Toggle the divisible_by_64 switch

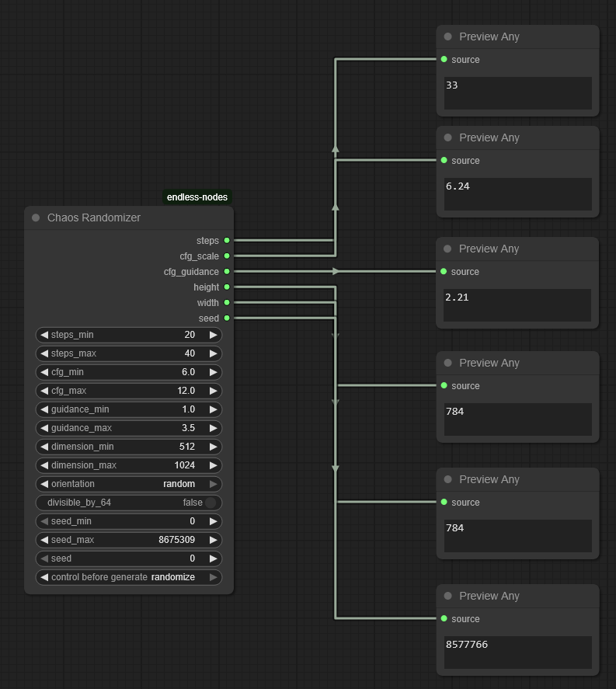pos(210,503)
